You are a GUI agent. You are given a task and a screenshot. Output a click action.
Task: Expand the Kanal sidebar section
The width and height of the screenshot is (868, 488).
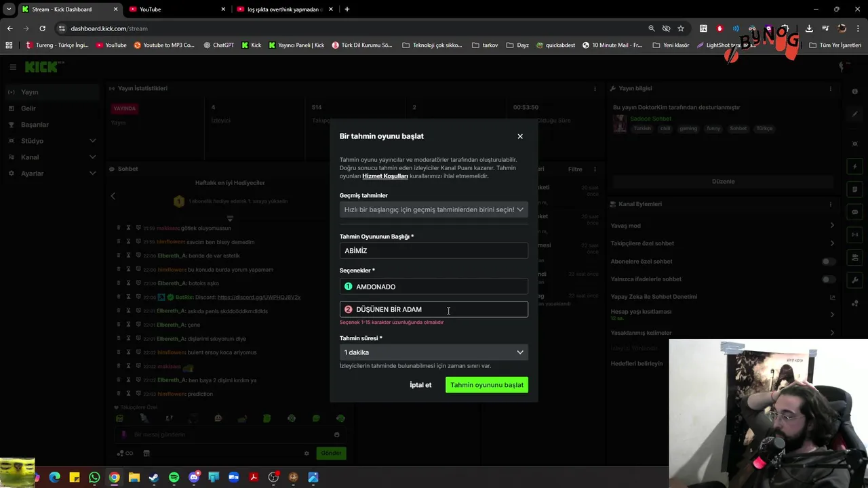tap(51, 157)
